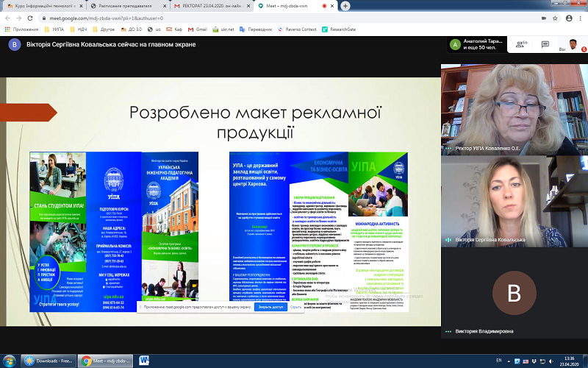Click the right 'Економічна та бізнес-освіта' brochure image
The width and height of the screenshot is (588, 368).
click(319, 232)
